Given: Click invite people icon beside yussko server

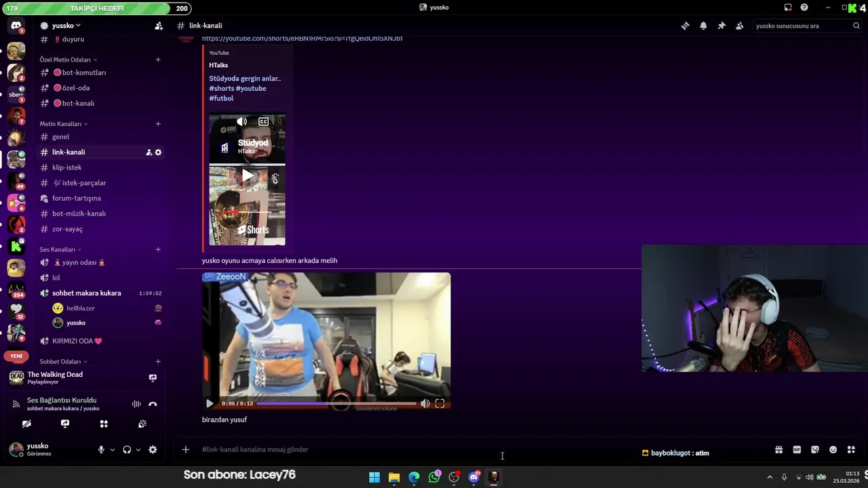Looking at the screenshot, I should 159,26.
